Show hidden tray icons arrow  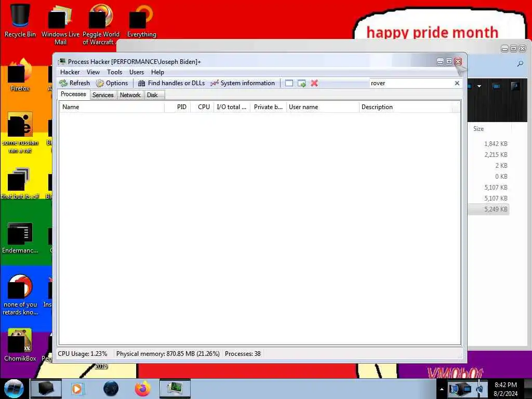(442, 389)
